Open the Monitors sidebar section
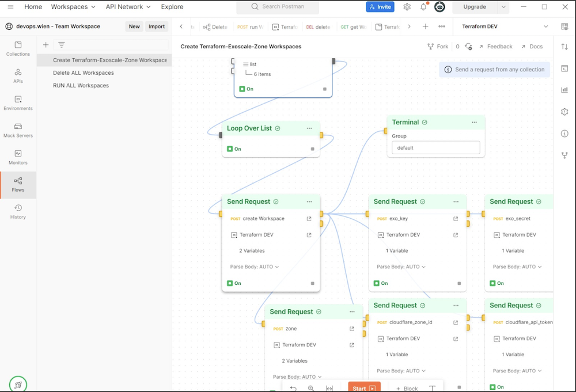The height and width of the screenshot is (392, 576). (18, 158)
